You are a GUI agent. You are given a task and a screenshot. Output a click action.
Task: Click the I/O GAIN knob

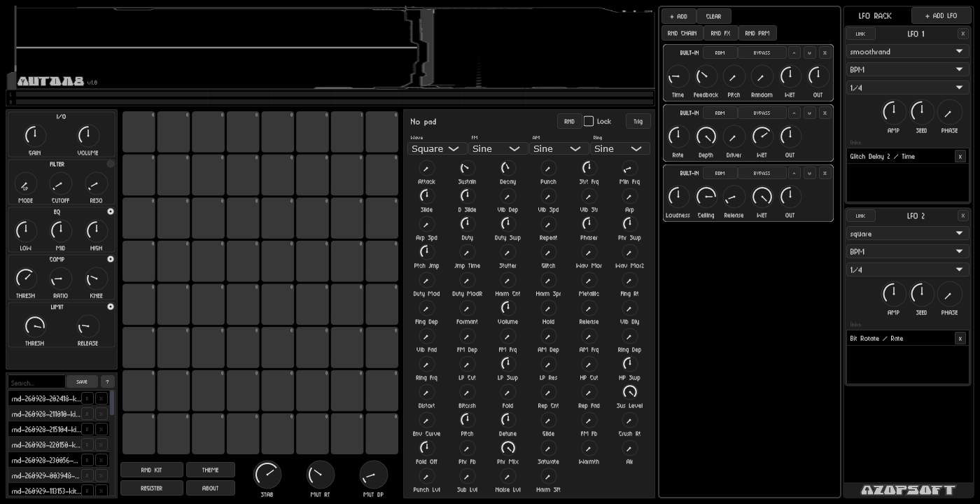point(34,136)
